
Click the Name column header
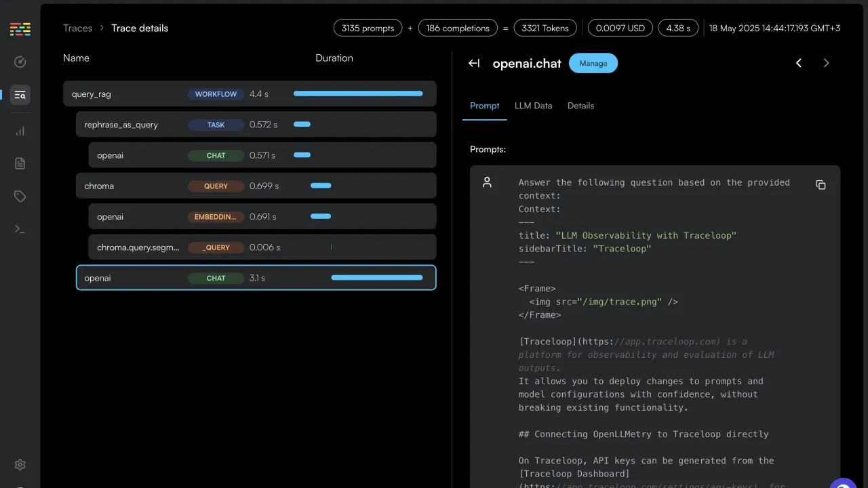click(x=76, y=58)
